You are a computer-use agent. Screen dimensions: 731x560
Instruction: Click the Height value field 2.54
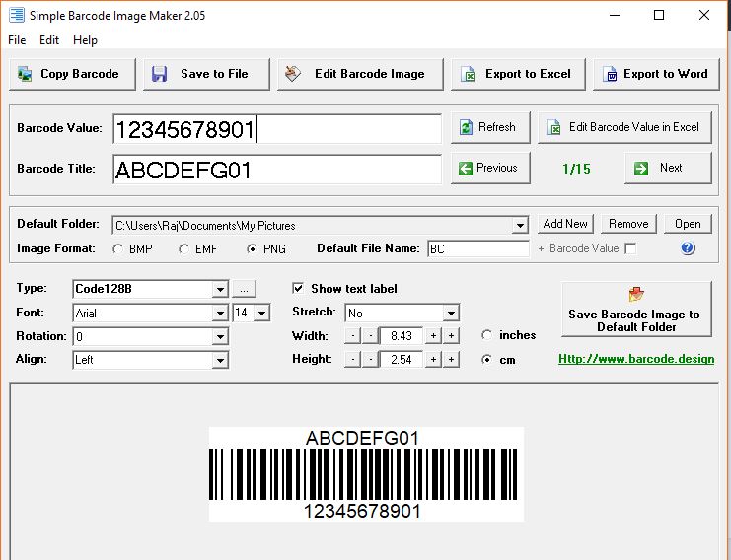pyautogui.click(x=402, y=359)
